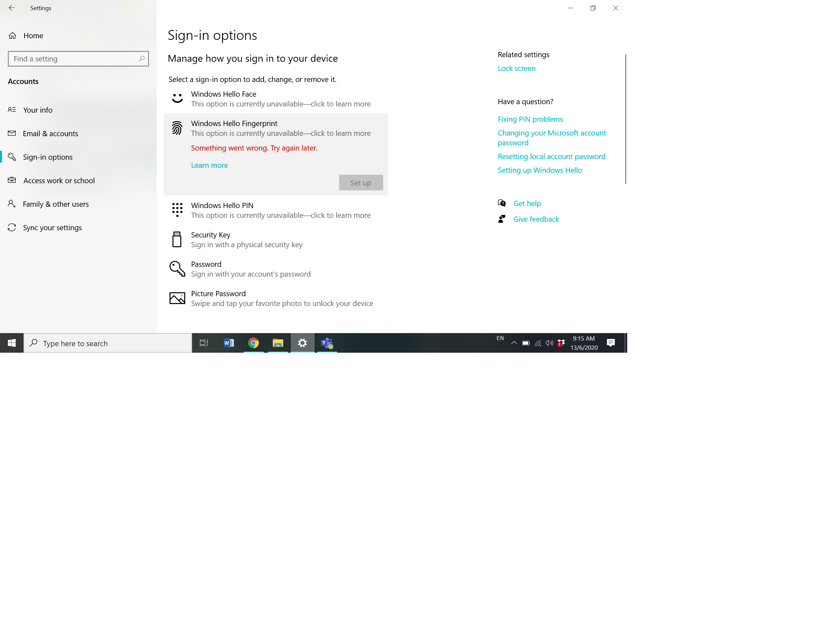Open the Windows Start menu
The height and width of the screenshot is (644, 818).
coord(12,343)
